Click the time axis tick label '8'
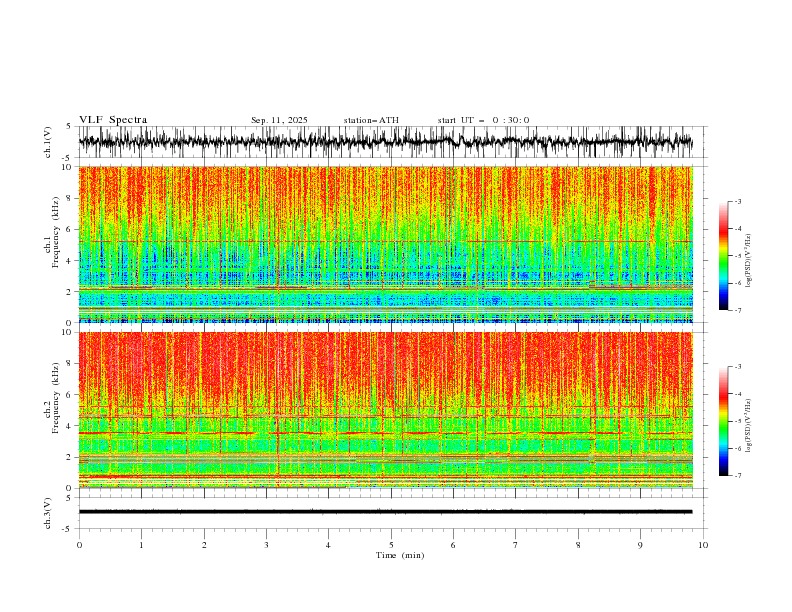The height and width of the screenshot is (612, 792). pyautogui.click(x=578, y=545)
